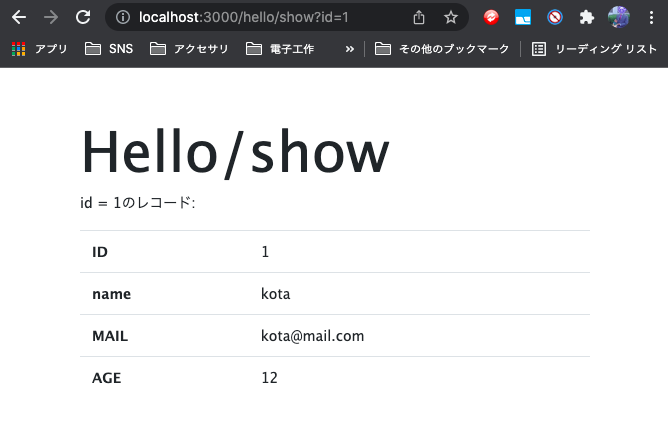Open the リーディング リスト panel
Screen dimensions: 668x433
(594, 49)
